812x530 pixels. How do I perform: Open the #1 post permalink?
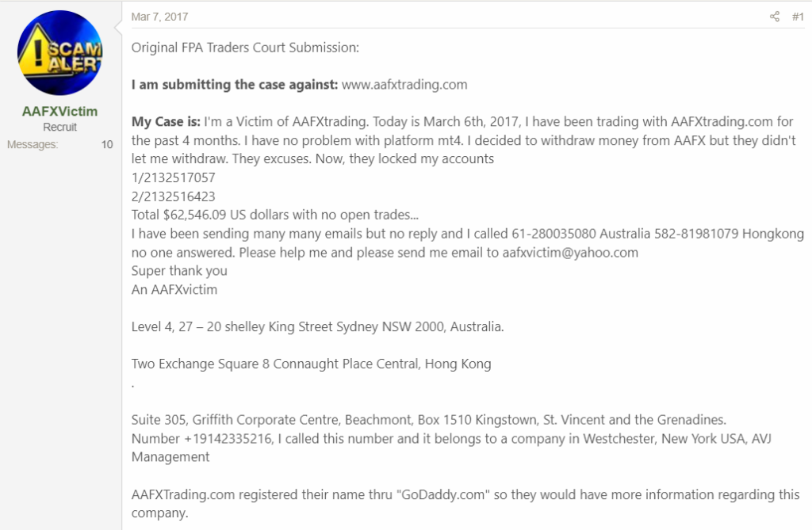pyautogui.click(x=798, y=17)
